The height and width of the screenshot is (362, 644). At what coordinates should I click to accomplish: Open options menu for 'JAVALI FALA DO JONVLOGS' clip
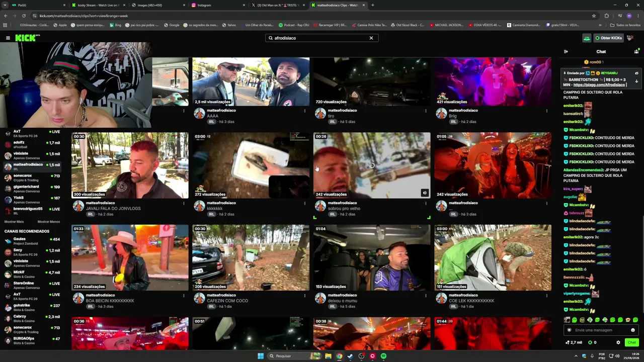point(184,204)
